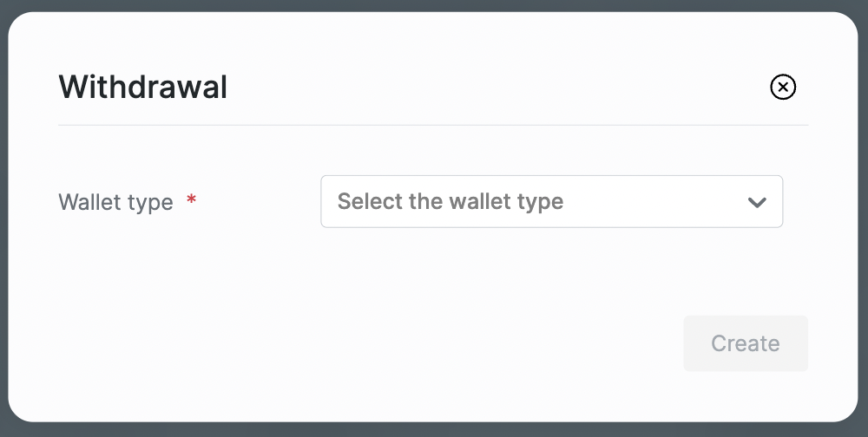The width and height of the screenshot is (868, 437).
Task: Close the Withdrawal dialog with the X icon
Action: [783, 87]
